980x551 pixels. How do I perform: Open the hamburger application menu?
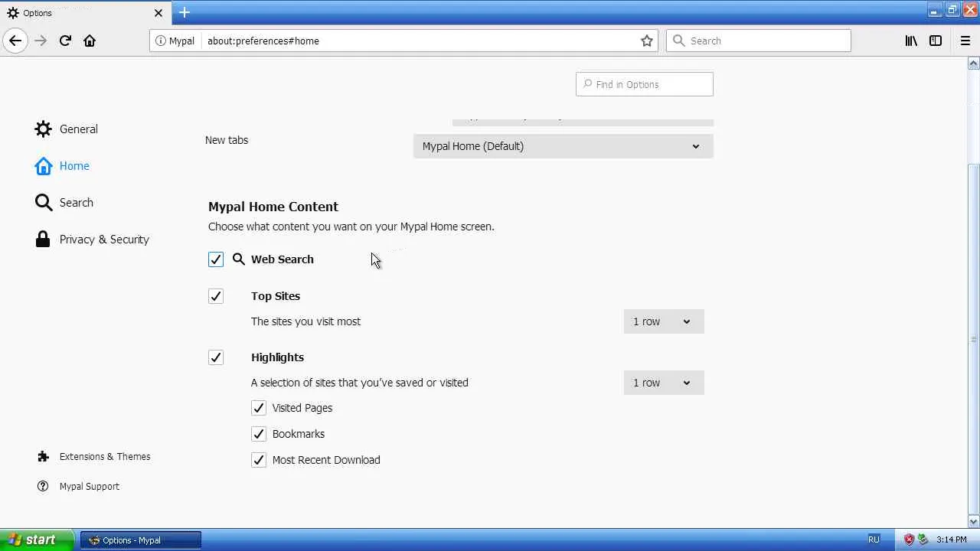[965, 41]
